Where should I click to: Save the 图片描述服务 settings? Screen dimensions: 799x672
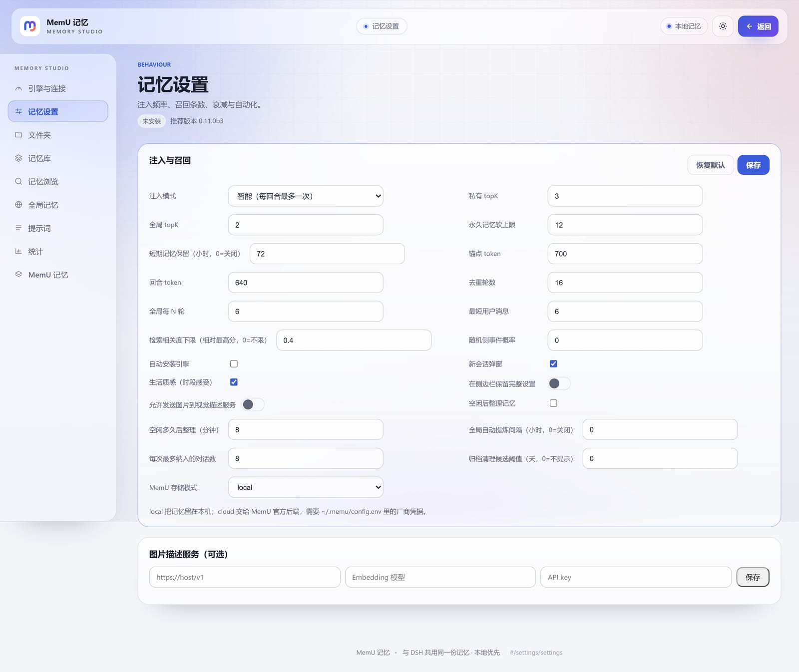click(x=753, y=577)
